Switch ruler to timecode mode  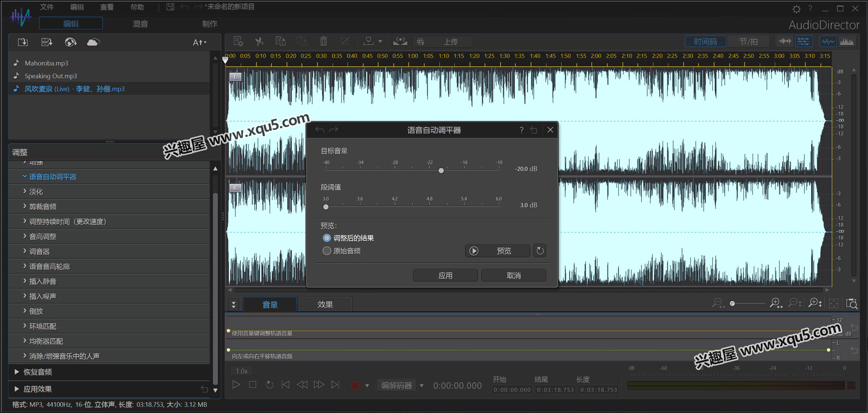pyautogui.click(x=705, y=42)
